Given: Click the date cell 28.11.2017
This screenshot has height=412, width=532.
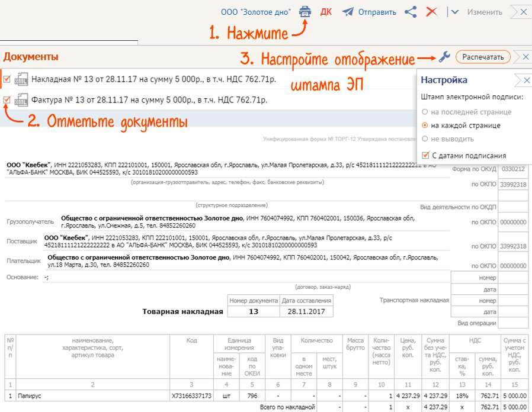Looking at the screenshot, I should click(x=306, y=311).
